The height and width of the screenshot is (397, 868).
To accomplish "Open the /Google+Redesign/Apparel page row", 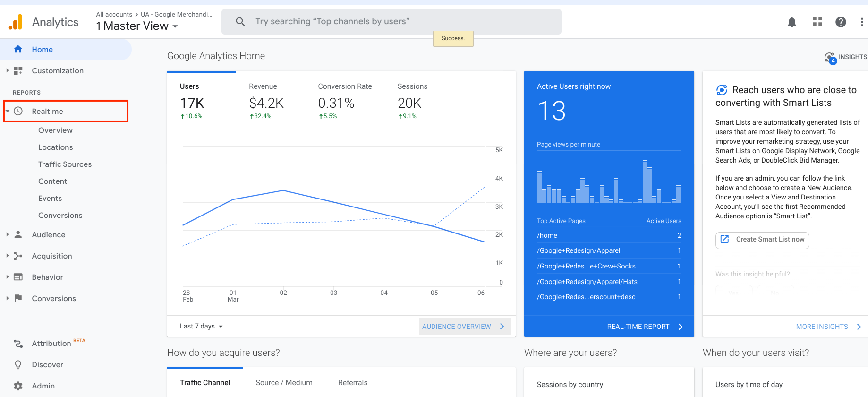I will [x=609, y=250].
